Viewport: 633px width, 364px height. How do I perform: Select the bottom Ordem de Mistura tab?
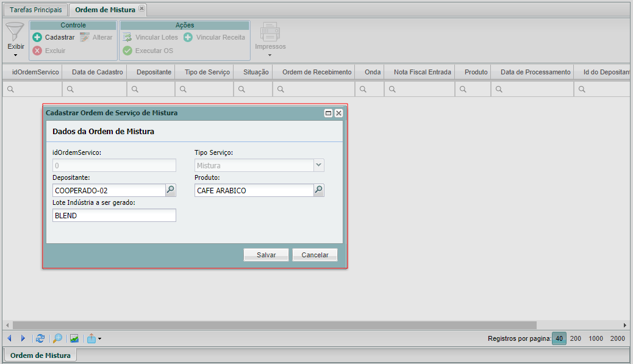click(40, 355)
